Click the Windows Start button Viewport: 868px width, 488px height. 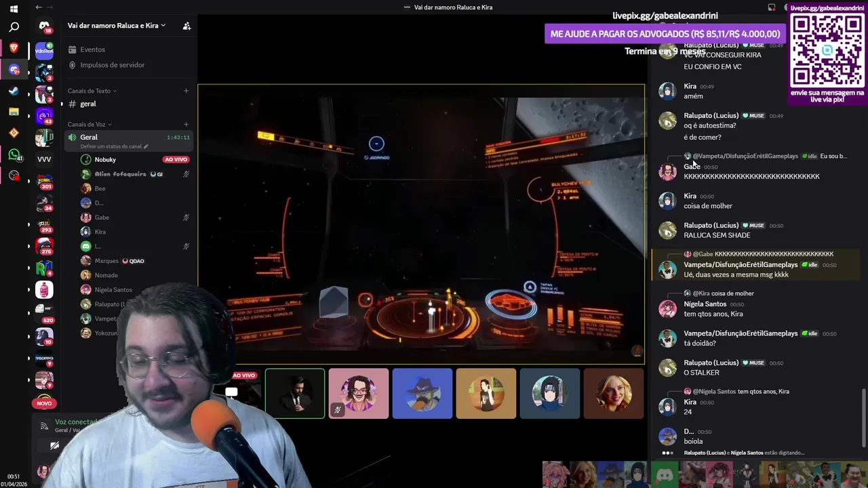click(x=14, y=9)
